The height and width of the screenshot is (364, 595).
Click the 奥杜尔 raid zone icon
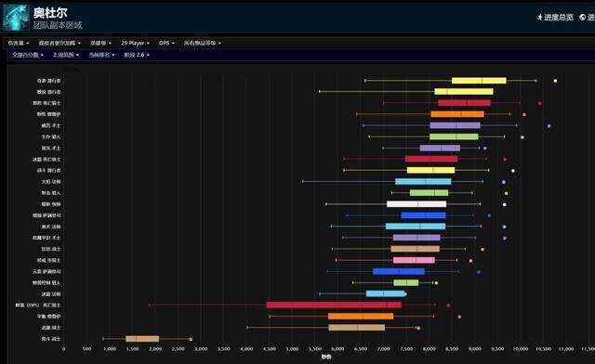tap(16, 18)
